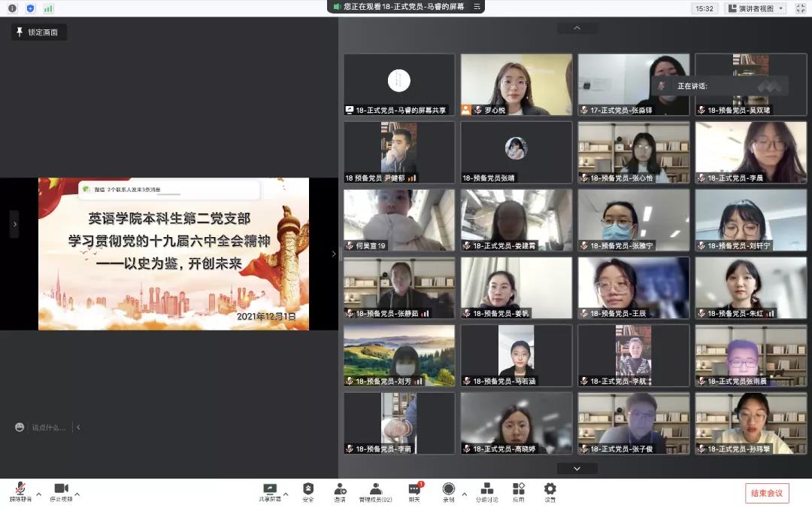Open meeting Settings gear icon
812x508 pixels.
click(550, 490)
